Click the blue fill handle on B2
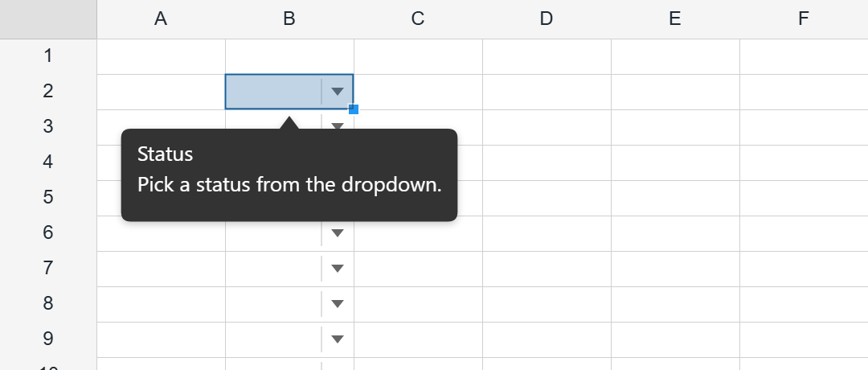This screenshot has height=370, width=868. click(x=353, y=109)
